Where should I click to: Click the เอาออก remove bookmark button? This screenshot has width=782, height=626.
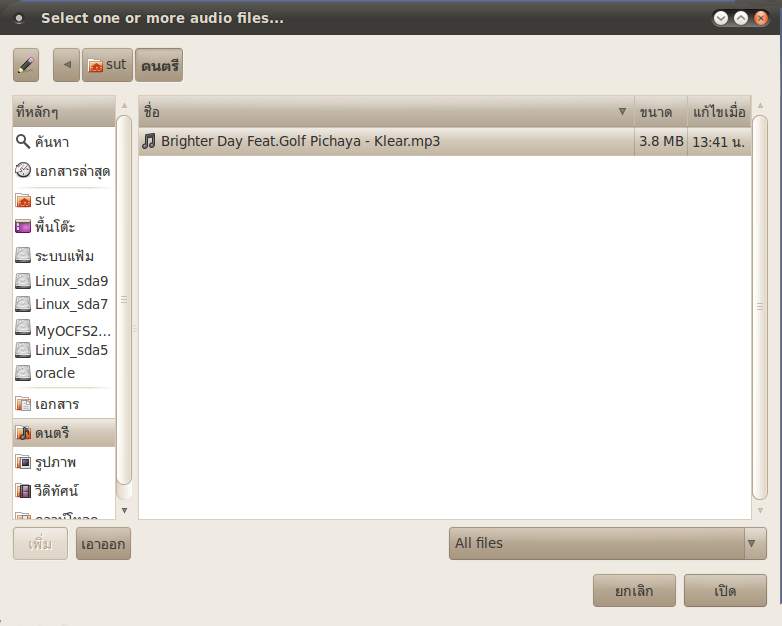pos(103,544)
